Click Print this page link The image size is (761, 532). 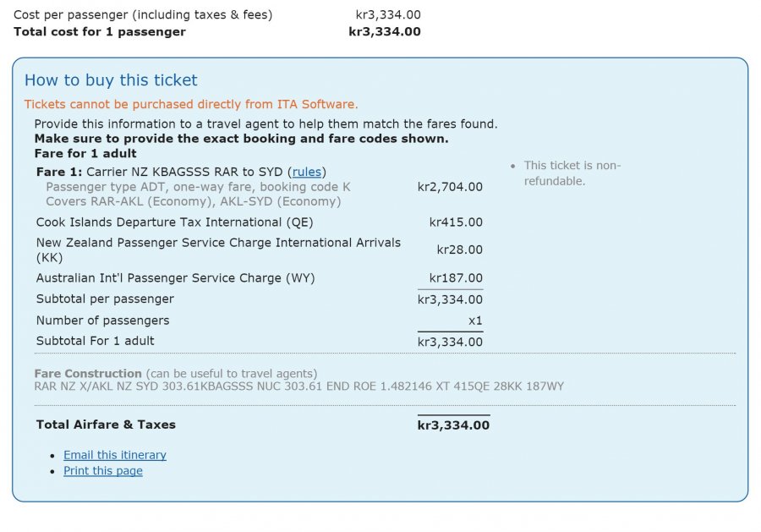(103, 471)
